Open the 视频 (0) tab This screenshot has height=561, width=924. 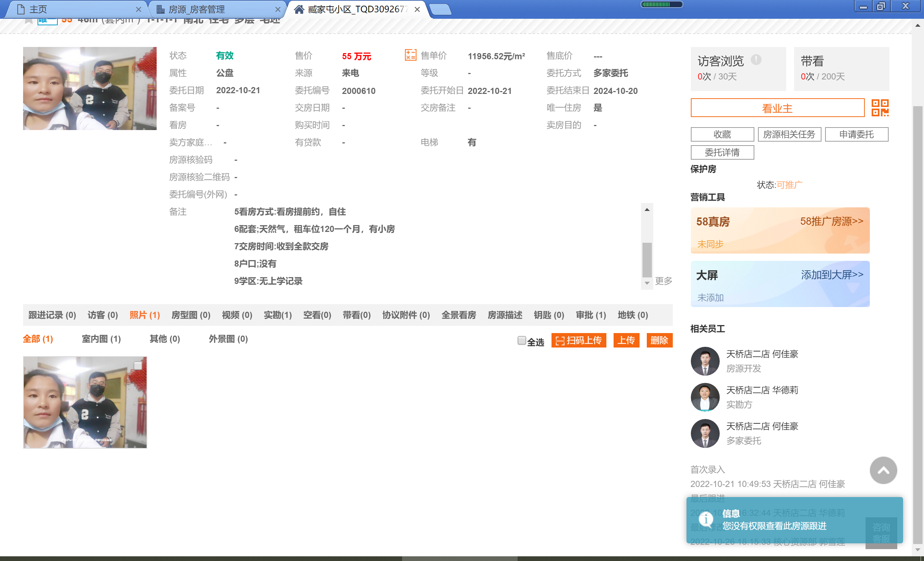coord(237,315)
